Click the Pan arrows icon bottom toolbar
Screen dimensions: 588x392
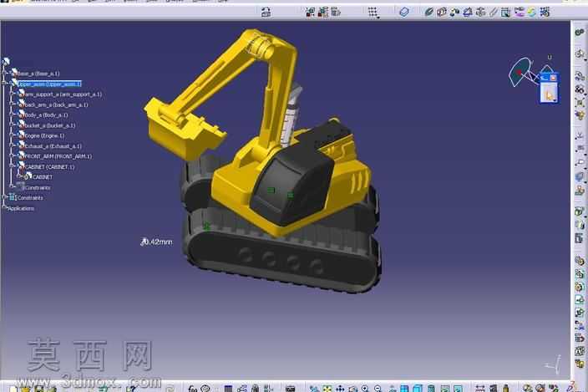340,389
